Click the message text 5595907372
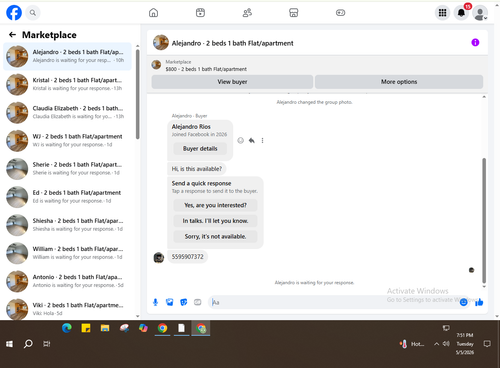 pos(187,257)
